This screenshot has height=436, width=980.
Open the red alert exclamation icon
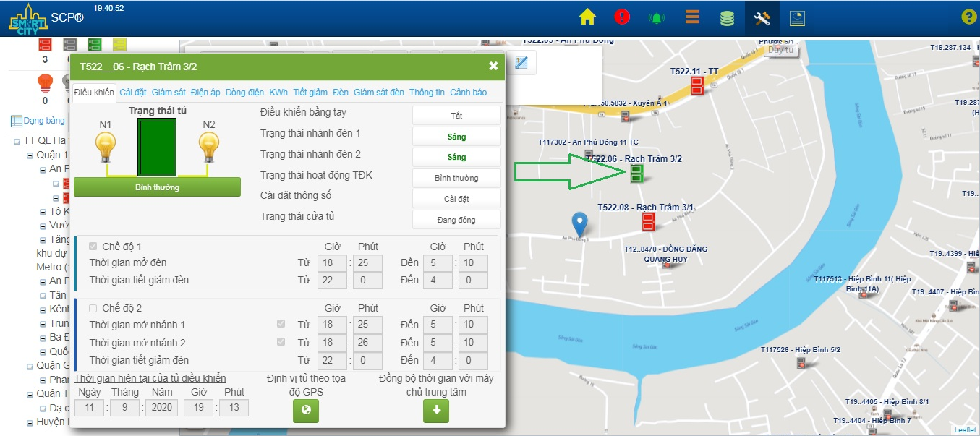coord(622,17)
